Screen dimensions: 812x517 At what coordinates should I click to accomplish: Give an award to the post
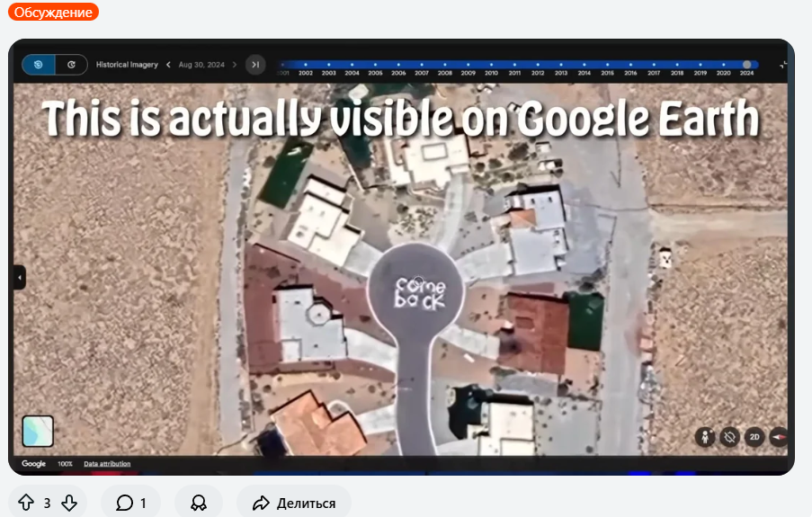pyautogui.click(x=199, y=503)
